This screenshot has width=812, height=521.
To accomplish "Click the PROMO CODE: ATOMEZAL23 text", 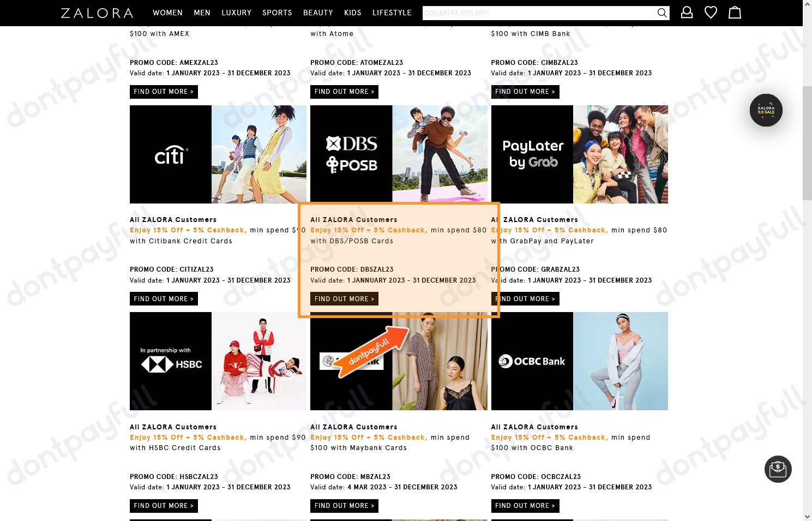I will click(357, 63).
